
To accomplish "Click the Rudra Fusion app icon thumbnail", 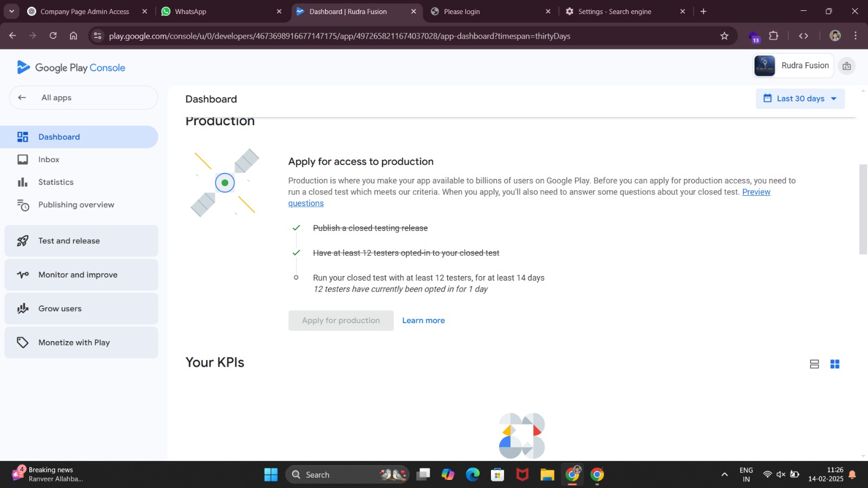I will point(765,66).
